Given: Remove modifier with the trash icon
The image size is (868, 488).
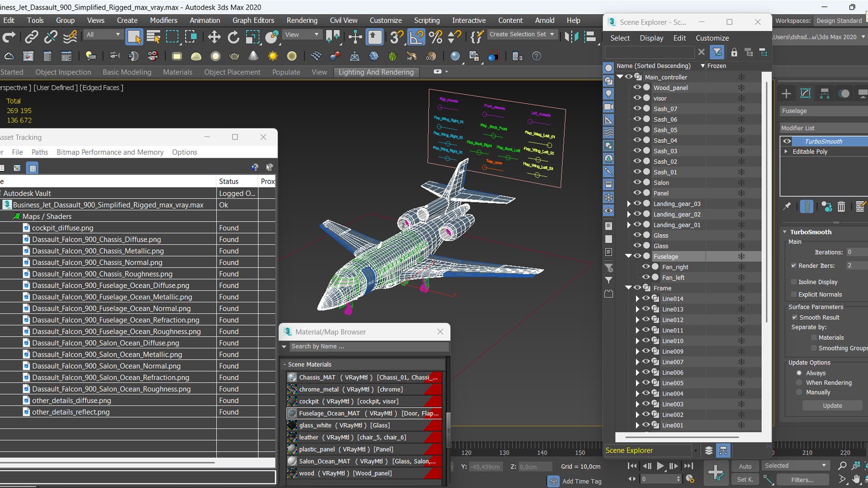Looking at the screenshot, I should (841, 206).
